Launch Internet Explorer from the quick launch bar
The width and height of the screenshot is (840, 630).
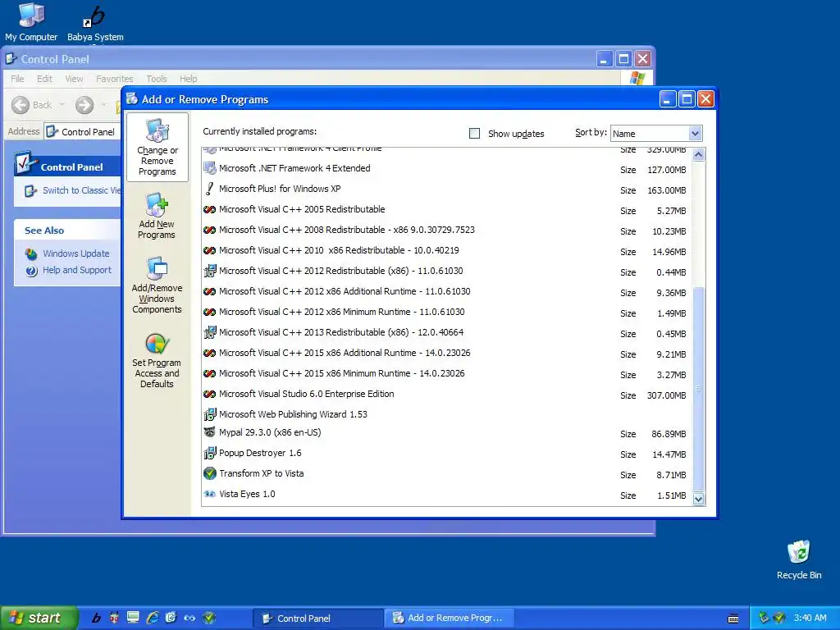pos(153,618)
